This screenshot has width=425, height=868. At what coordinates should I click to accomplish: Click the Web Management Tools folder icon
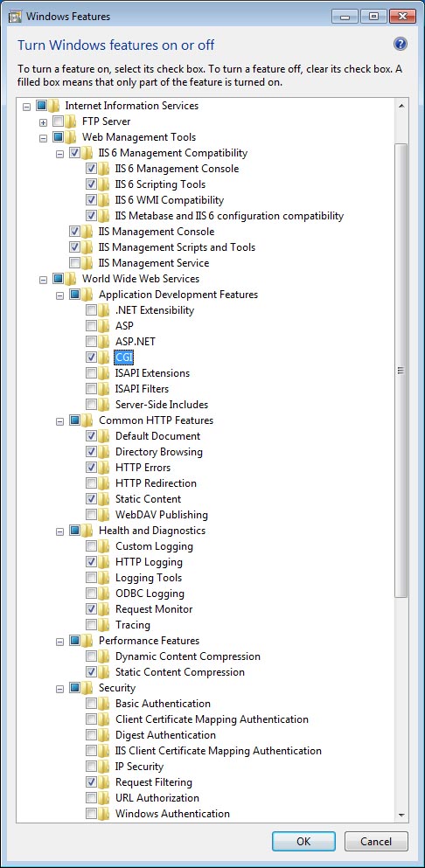pyautogui.click(x=71, y=136)
